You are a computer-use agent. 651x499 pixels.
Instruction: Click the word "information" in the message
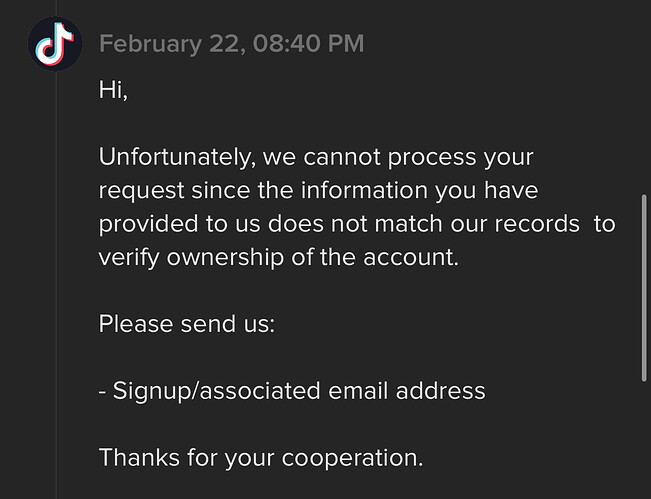pos(364,191)
